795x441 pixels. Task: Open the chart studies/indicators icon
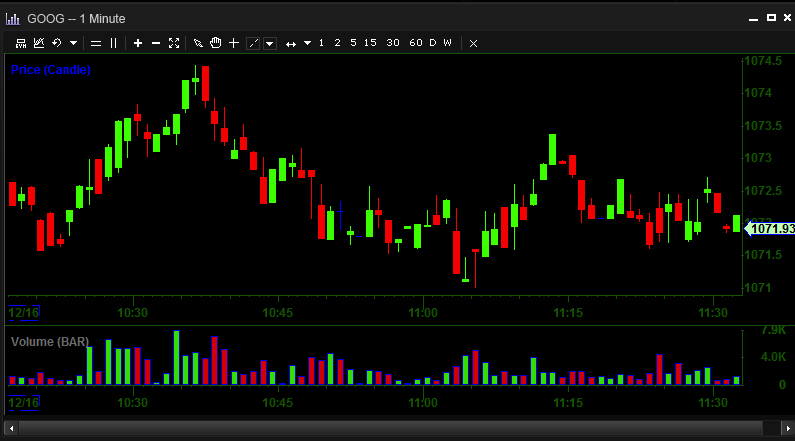coord(39,43)
